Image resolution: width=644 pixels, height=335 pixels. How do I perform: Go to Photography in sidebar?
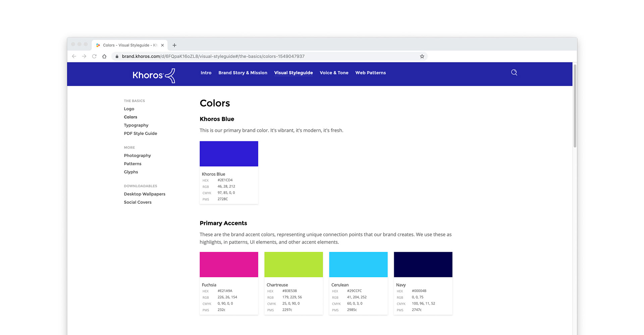138,155
